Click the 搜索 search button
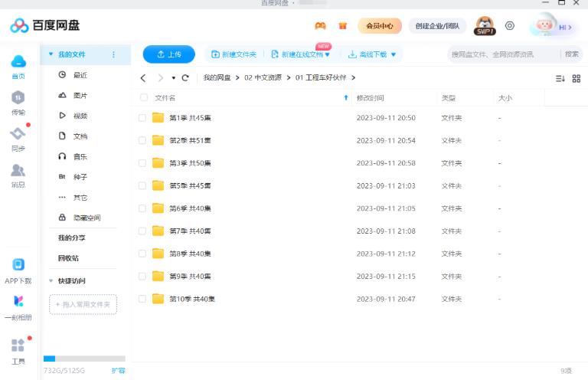Viewport: 588px width, 380px height. 571,54
